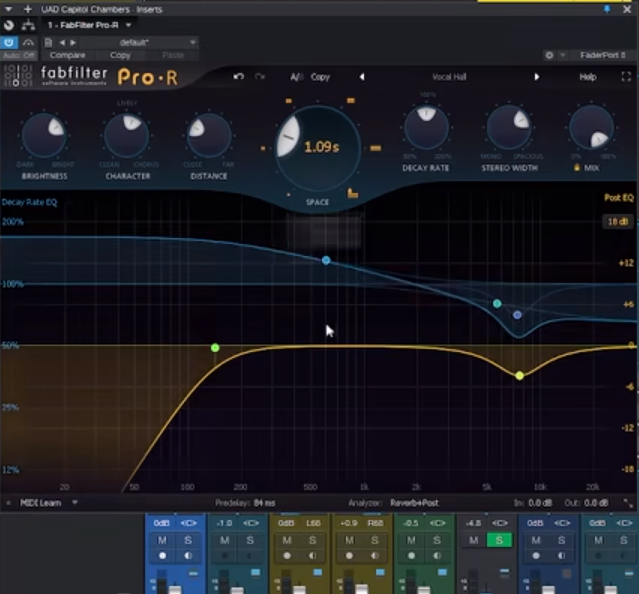Click the Pro-R redo arrow
639x594 pixels.
tap(260, 77)
